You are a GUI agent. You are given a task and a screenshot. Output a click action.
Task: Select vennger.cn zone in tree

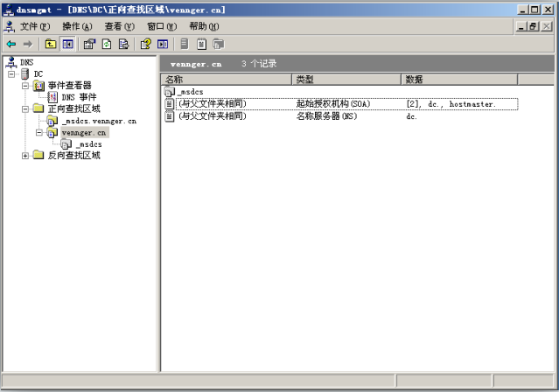click(84, 133)
